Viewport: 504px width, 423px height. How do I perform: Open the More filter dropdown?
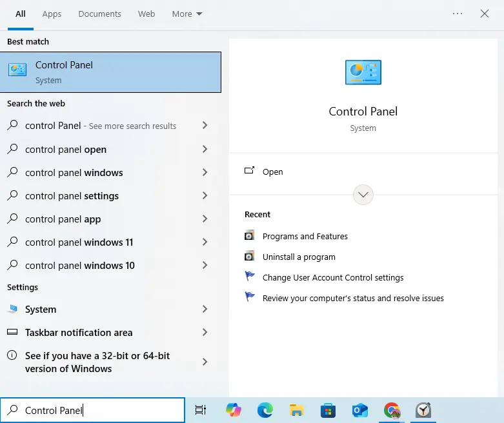click(187, 14)
